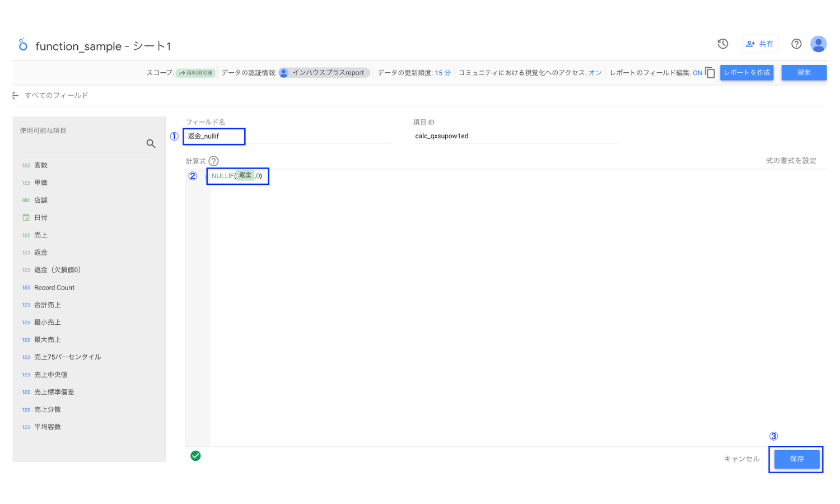This screenshot has width=840, height=504.
Task: Open the 探索 view
Action: 804,72
